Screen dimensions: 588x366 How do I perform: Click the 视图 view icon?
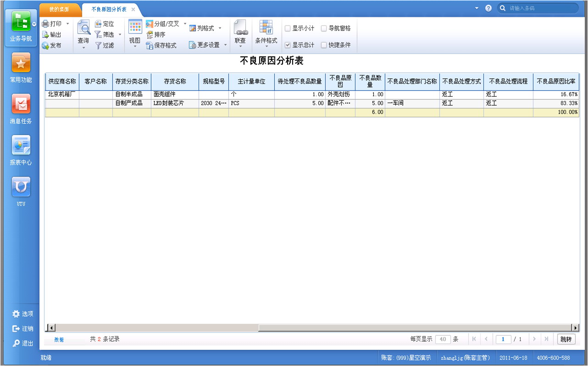coord(135,27)
